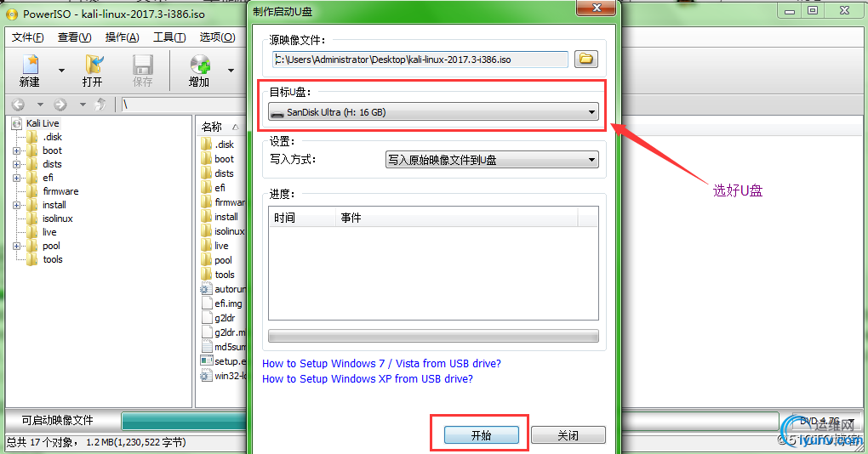This screenshot has height=454, width=868.
Task: Click the source image file path field
Action: coord(420,60)
